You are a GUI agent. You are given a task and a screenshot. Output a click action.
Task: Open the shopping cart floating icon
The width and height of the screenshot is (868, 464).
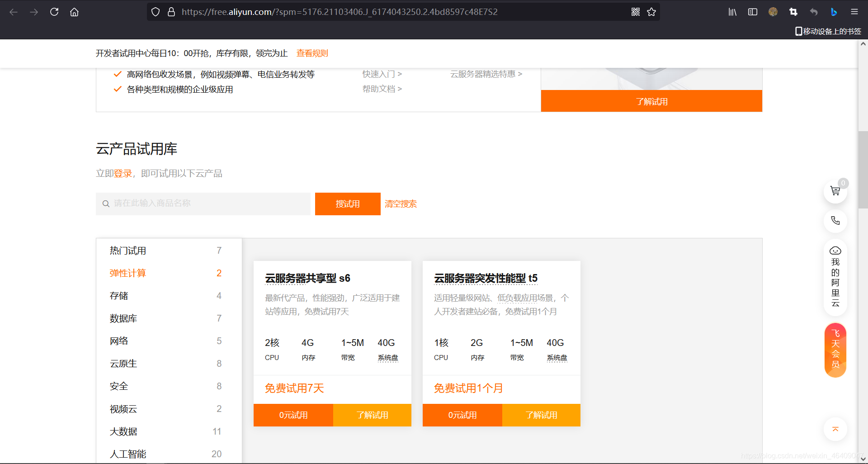pos(835,191)
